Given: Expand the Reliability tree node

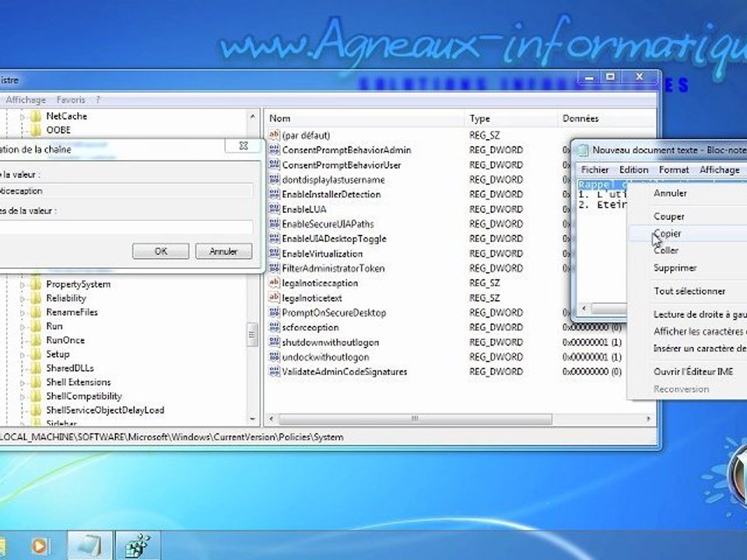Looking at the screenshot, I should 22,299.
